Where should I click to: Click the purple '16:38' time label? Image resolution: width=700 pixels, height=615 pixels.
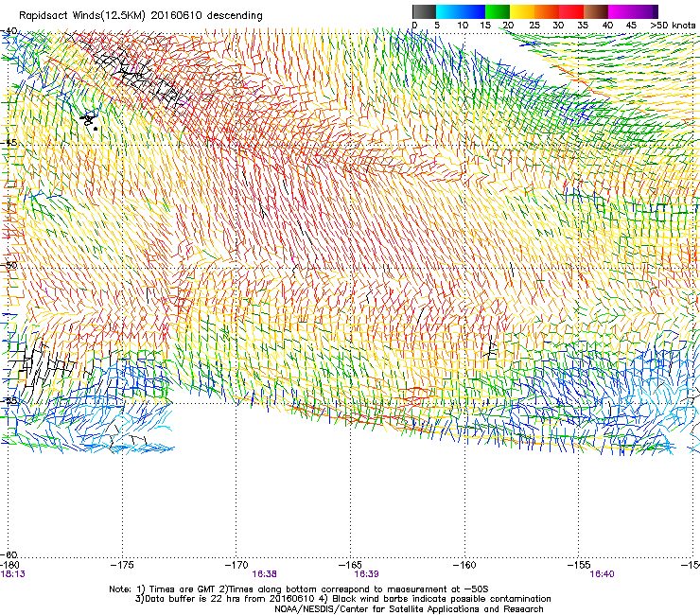tap(264, 574)
